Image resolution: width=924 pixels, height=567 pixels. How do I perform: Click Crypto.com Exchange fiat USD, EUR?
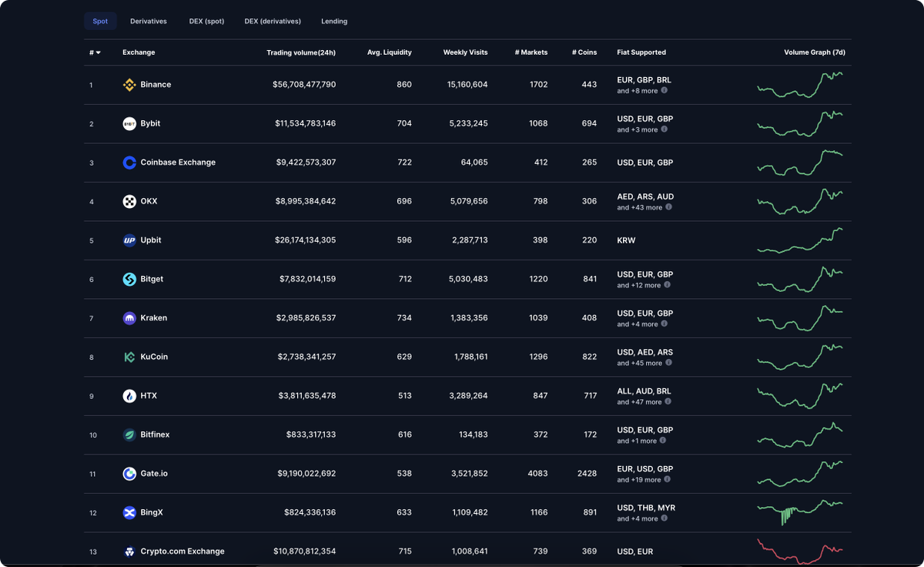tap(635, 552)
